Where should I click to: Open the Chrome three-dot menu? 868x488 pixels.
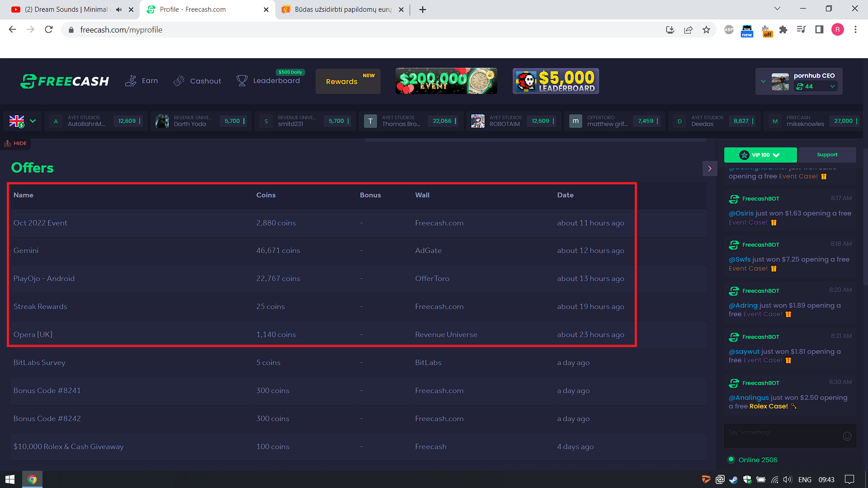click(855, 30)
